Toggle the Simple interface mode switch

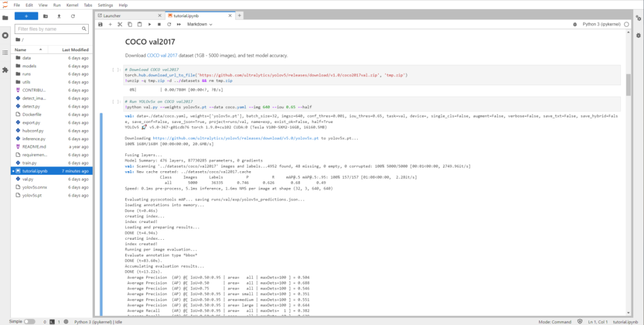pyautogui.click(x=29, y=321)
